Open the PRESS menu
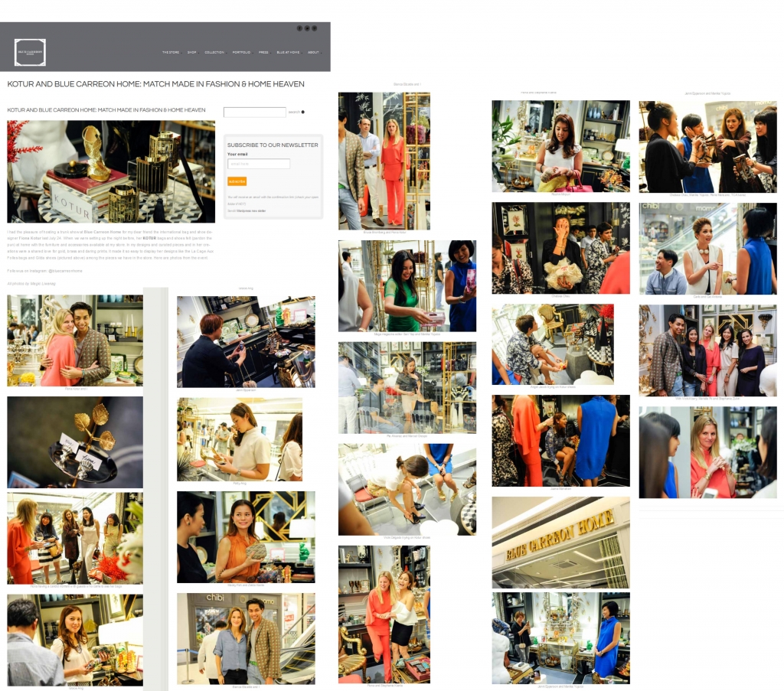Screen dimensions: 784x691 click(263, 52)
